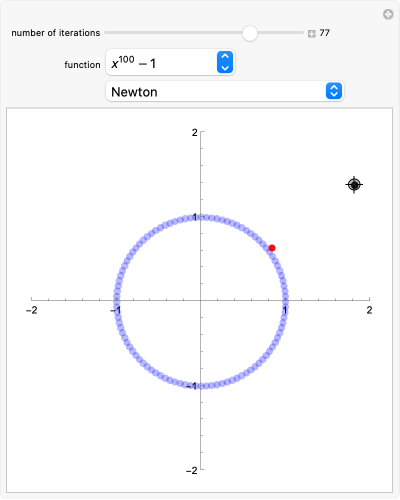
Task: Click the root dot at bottom of circle
Action: coord(201,385)
